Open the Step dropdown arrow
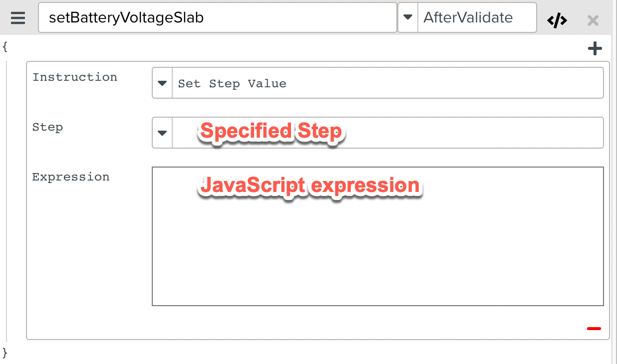 click(x=162, y=133)
